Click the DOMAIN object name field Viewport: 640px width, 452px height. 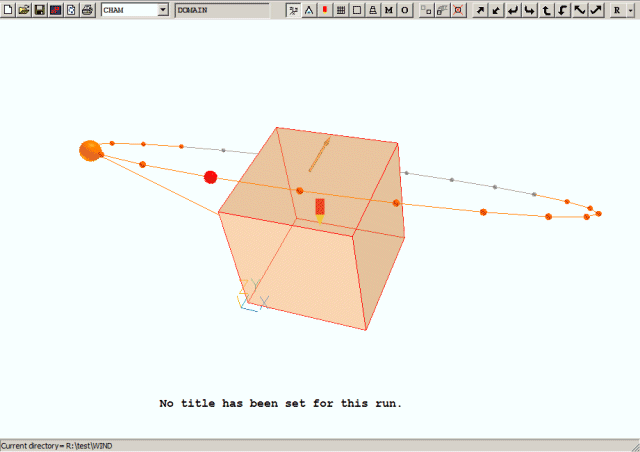click(x=222, y=10)
